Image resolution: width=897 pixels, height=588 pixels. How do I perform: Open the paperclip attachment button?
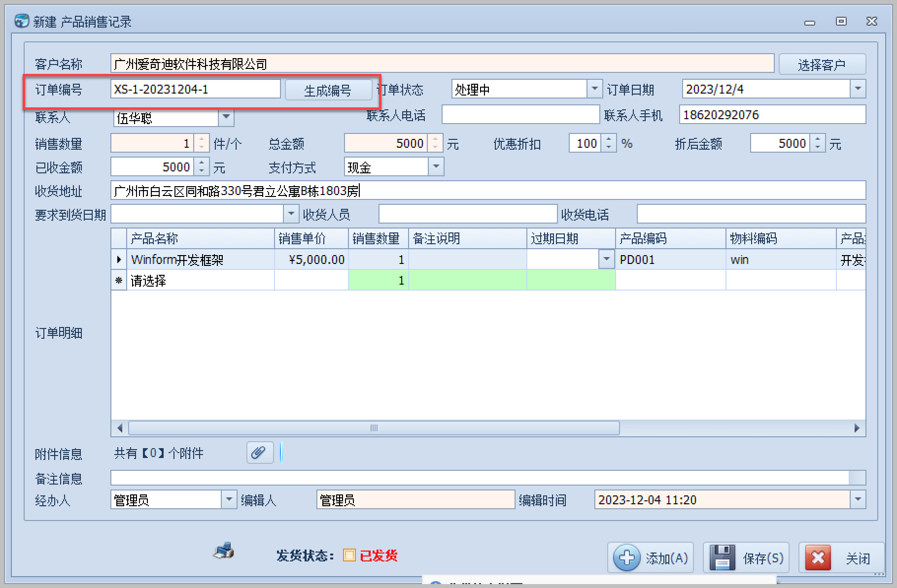pyautogui.click(x=260, y=453)
